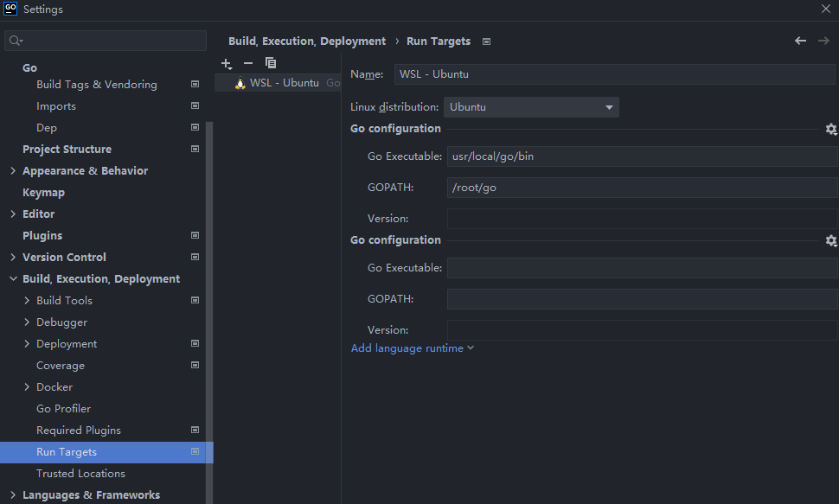This screenshot has width=839, height=504.
Task: Select the Imports settings page
Action: click(x=56, y=106)
